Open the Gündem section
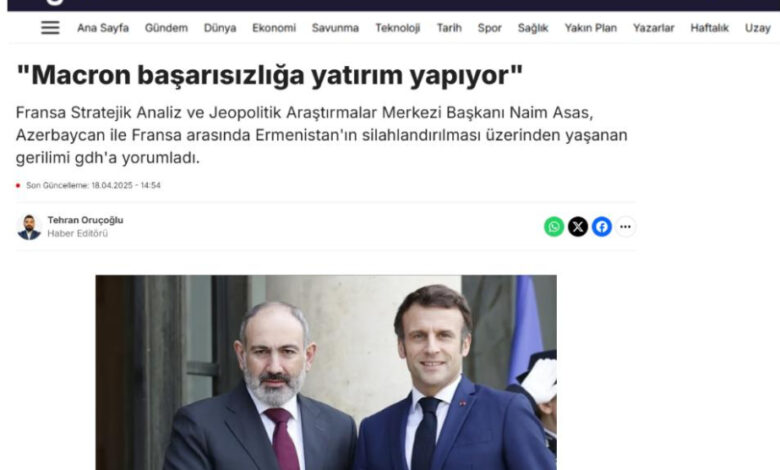The height and width of the screenshot is (470, 780). pos(166,28)
